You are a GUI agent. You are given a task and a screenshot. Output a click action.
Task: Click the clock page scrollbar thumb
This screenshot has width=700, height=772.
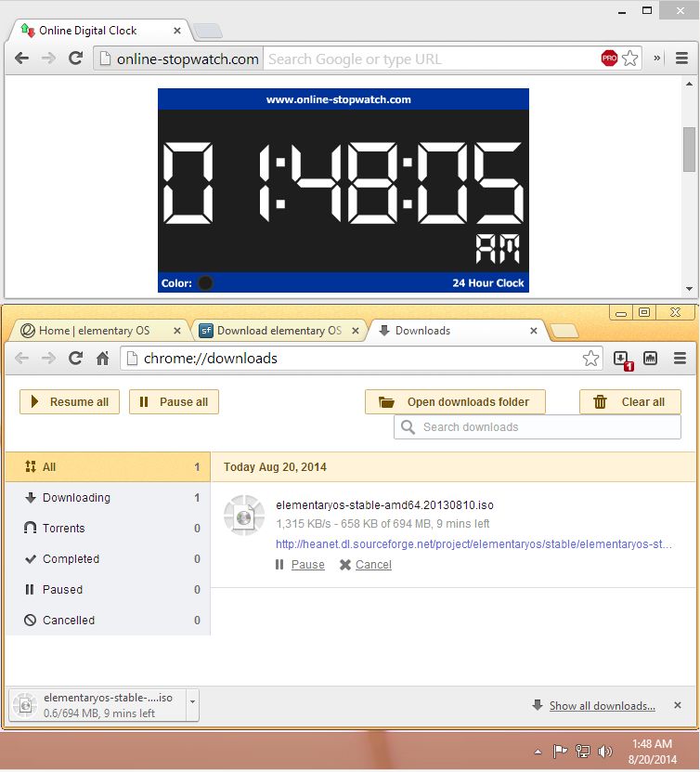689,150
